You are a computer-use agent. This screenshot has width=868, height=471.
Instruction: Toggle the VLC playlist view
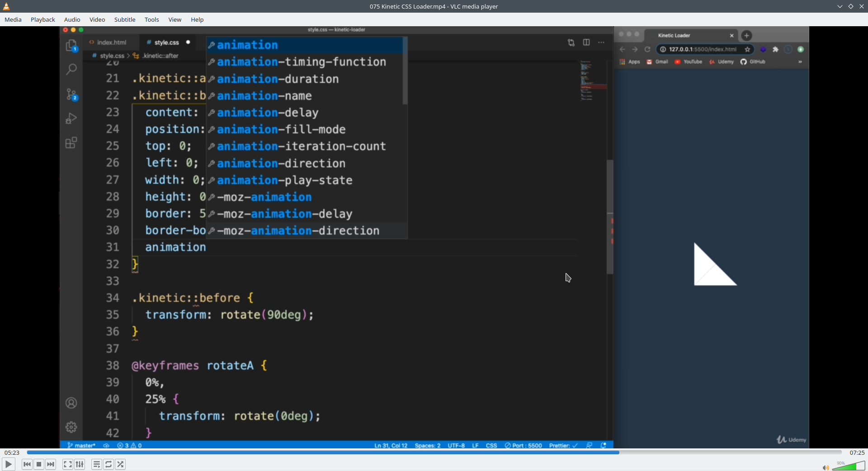(x=97, y=464)
